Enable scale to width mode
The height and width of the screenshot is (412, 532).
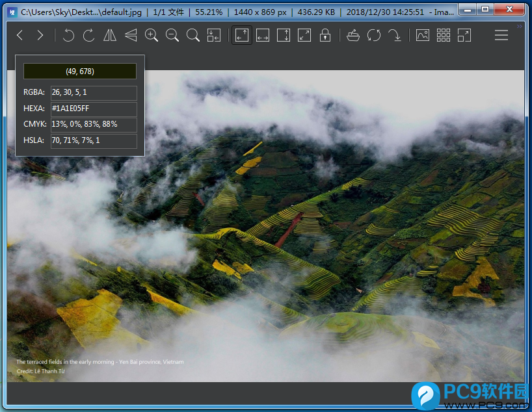pyautogui.click(x=263, y=35)
